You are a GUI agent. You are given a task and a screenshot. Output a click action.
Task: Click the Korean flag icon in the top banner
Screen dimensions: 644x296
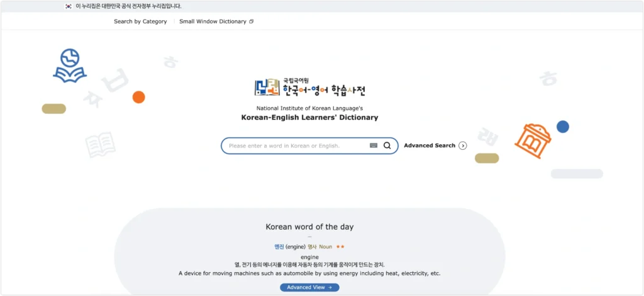coord(69,6)
